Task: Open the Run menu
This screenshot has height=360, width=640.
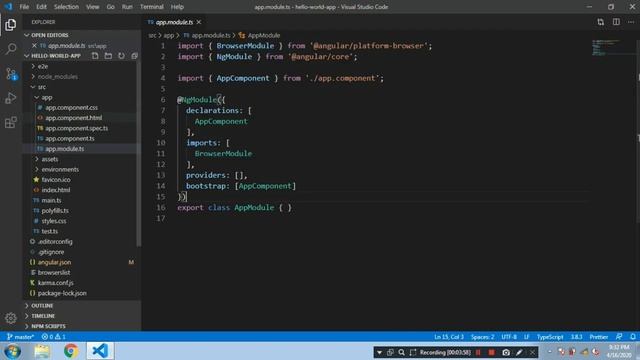Action: click(x=127, y=7)
